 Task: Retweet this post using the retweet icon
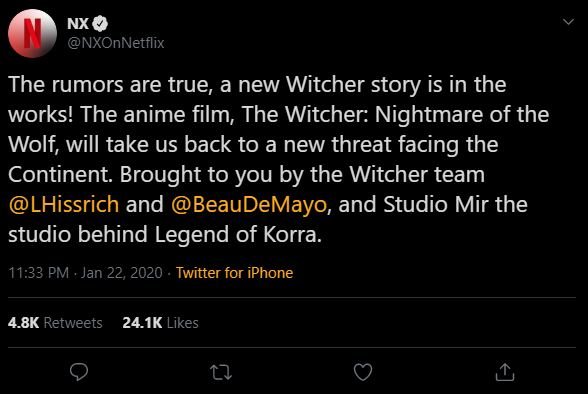pos(221,373)
